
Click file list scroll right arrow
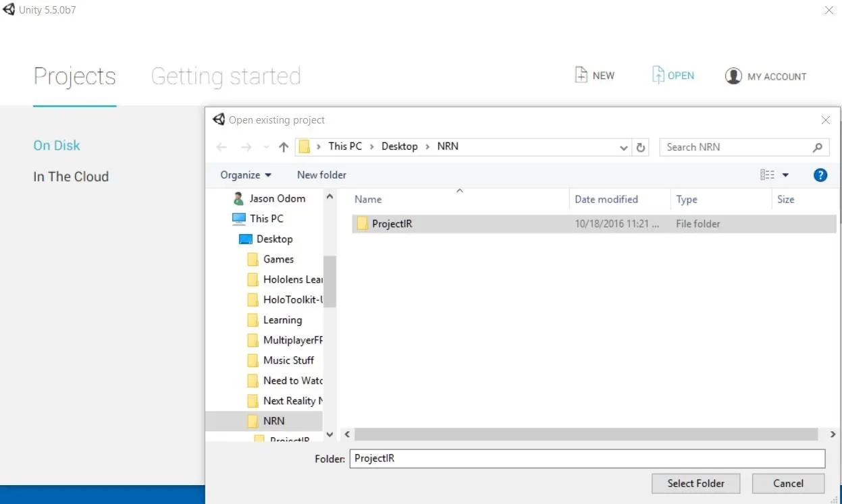[833, 435]
